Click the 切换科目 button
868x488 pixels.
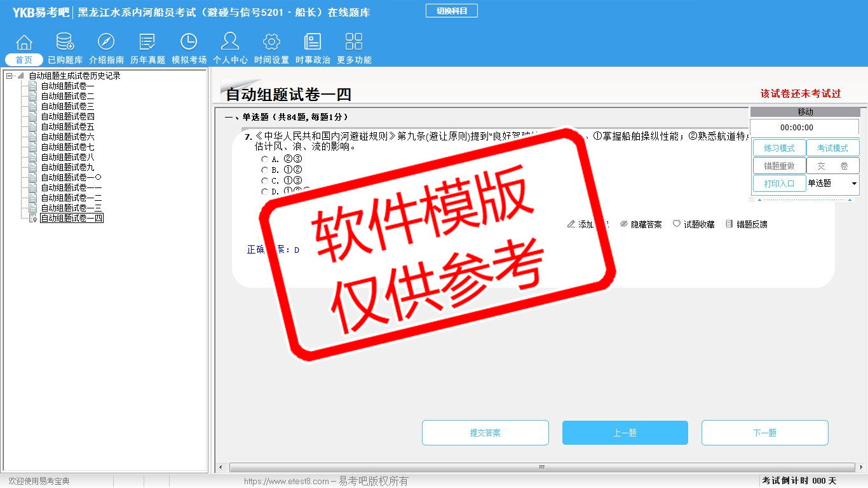click(x=451, y=11)
